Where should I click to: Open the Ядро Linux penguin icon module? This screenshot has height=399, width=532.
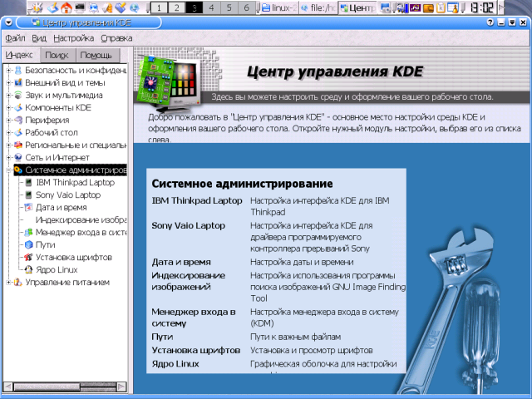tap(28, 269)
